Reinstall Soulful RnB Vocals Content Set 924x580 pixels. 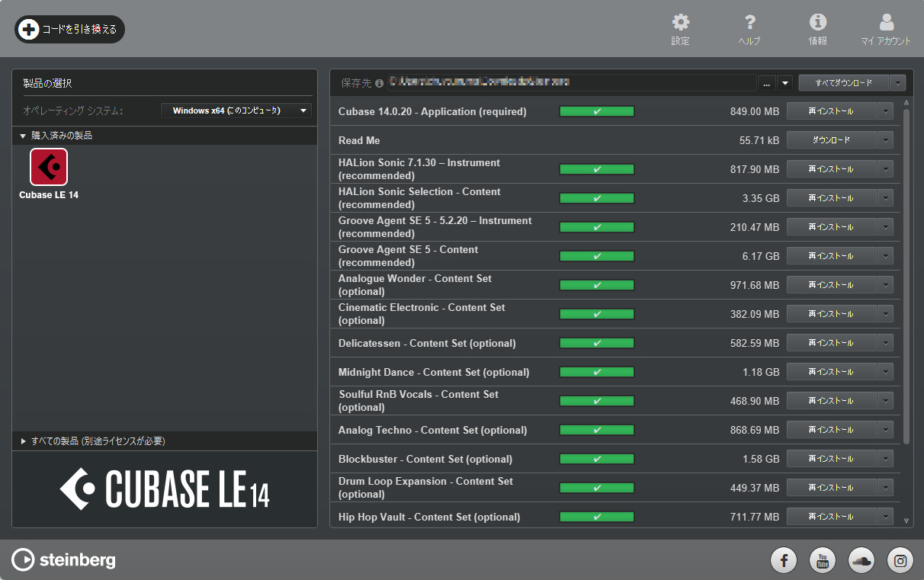832,401
